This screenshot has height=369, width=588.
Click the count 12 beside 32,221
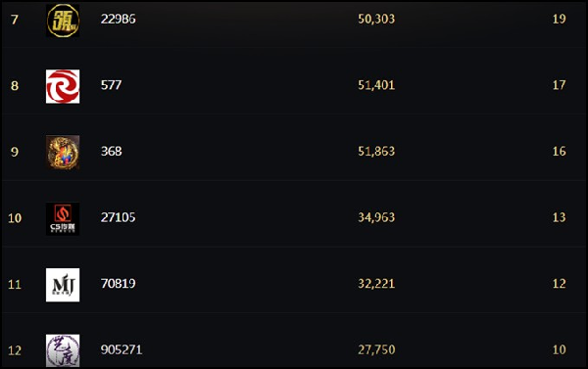click(559, 283)
